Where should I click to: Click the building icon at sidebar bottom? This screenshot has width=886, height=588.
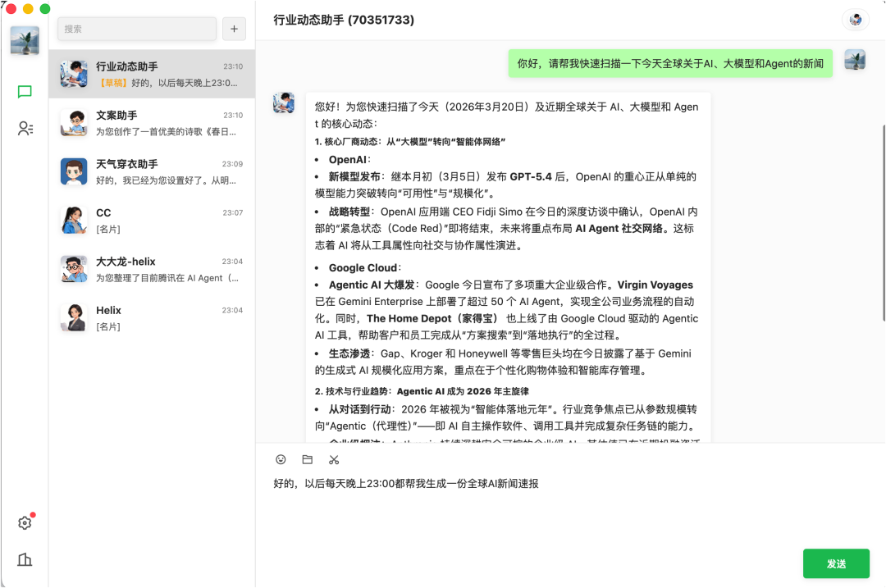tap(25, 560)
